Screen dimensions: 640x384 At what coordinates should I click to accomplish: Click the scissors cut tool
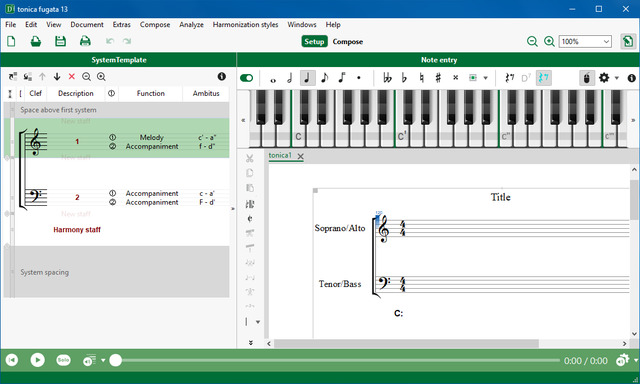pos(250,159)
